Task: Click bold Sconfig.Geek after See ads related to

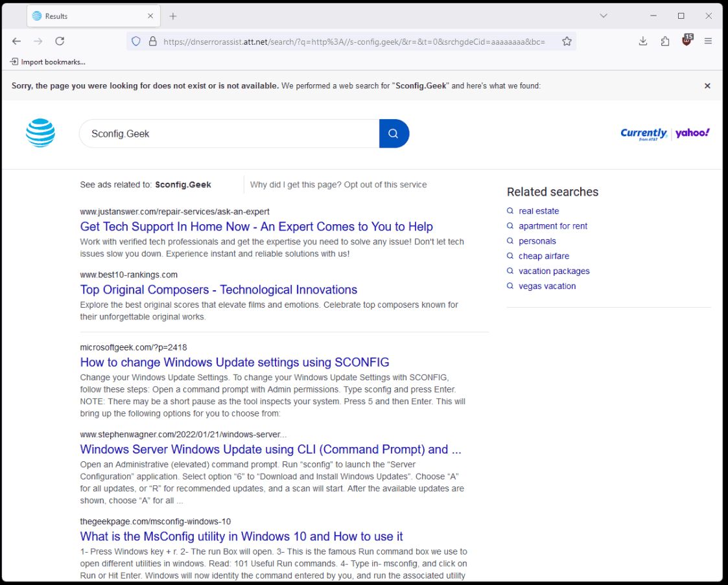Action: click(183, 185)
